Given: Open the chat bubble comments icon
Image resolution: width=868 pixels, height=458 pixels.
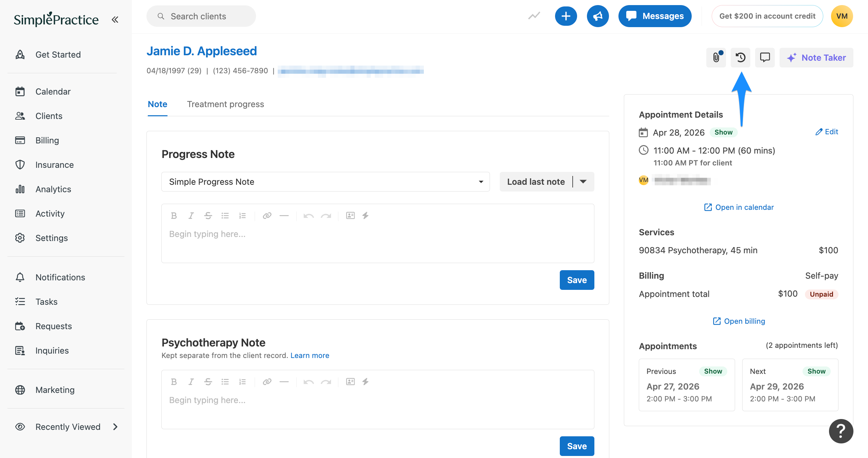Looking at the screenshot, I should click(x=765, y=57).
